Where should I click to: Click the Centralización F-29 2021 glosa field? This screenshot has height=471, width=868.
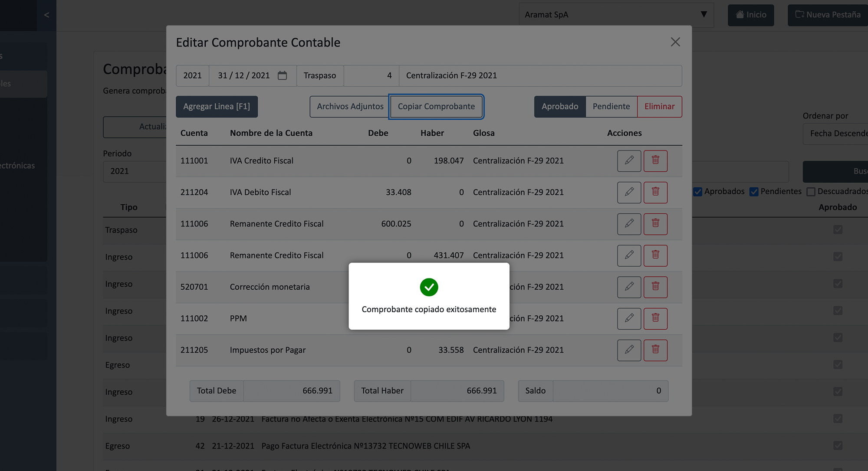[x=540, y=75]
